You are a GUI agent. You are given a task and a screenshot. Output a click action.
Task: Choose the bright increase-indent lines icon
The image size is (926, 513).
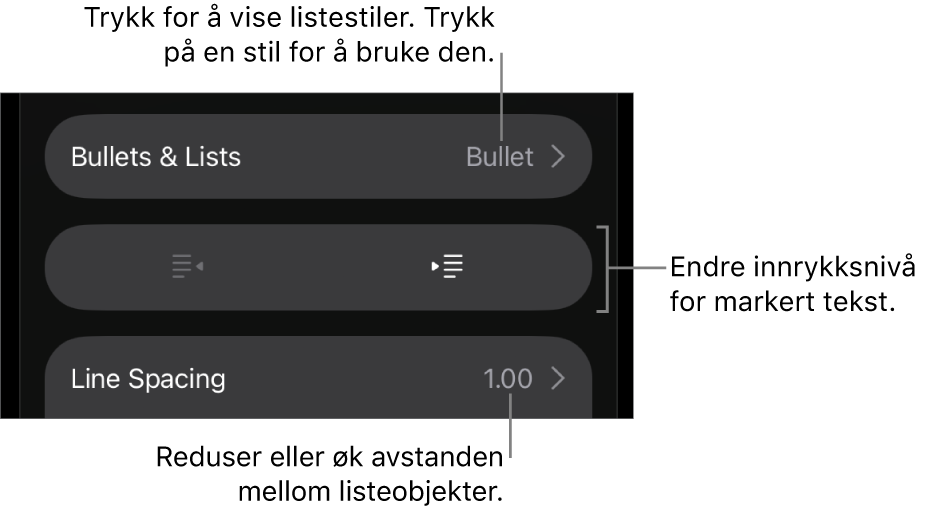tap(453, 267)
